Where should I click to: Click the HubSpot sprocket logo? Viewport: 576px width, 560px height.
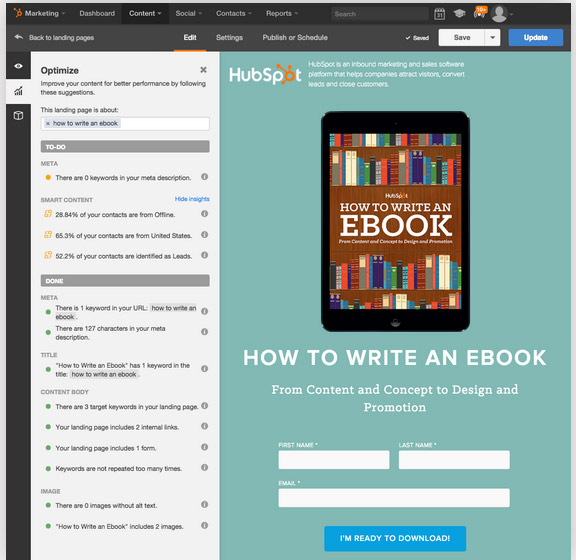(17, 13)
